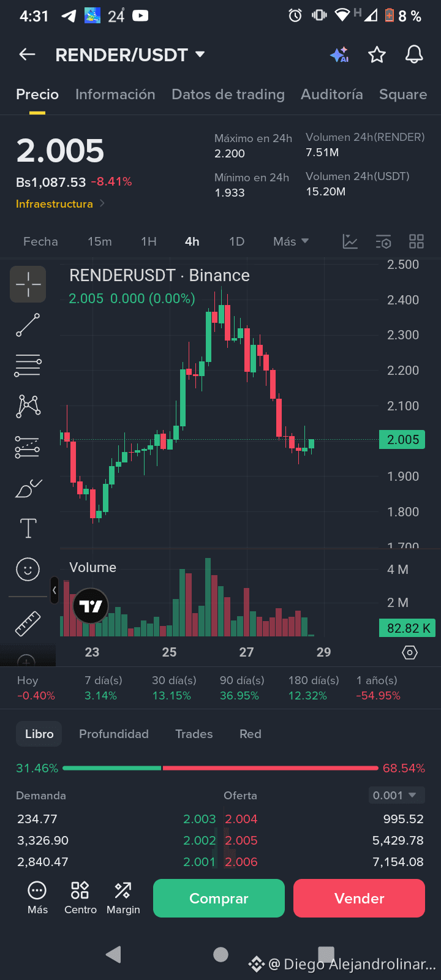Open the Más three-dots menu at bottom

coord(37,898)
